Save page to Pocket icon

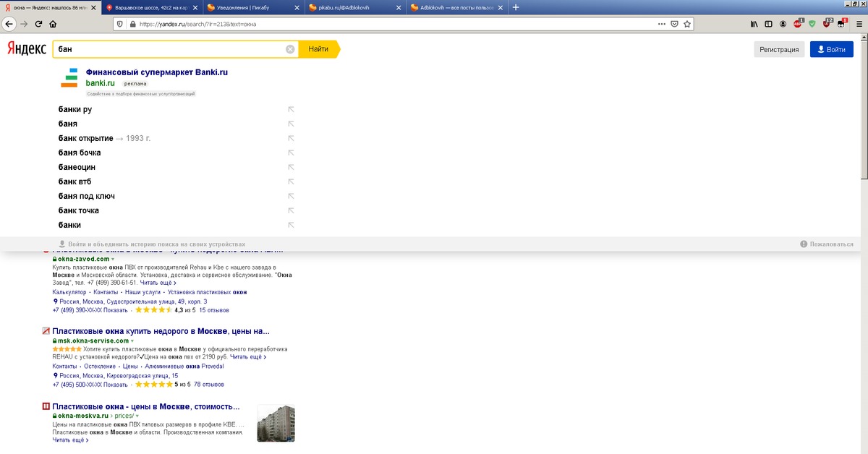[x=674, y=24]
